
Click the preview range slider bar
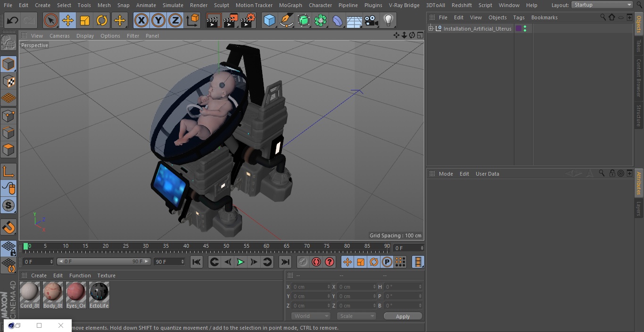tap(104, 261)
